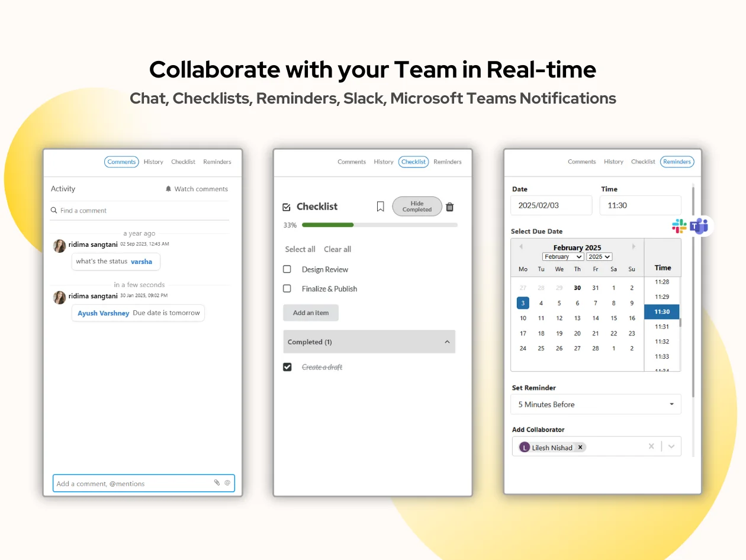Select day 17 on the February calendar

[x=523, y=333]
